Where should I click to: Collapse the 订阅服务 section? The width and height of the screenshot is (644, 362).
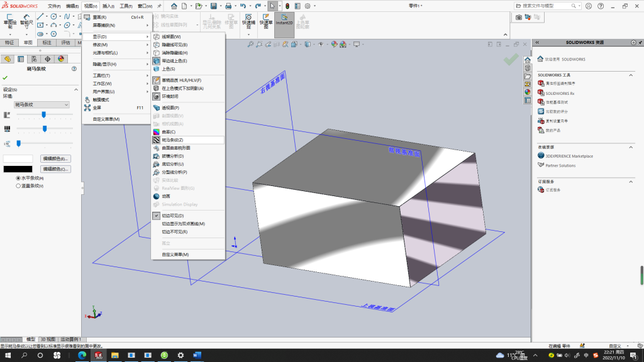(631, 182)
